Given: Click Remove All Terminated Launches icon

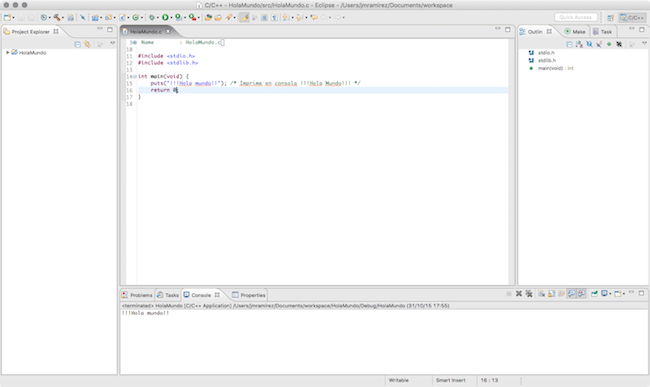Looking at the screenshot, I should (529, 293).
